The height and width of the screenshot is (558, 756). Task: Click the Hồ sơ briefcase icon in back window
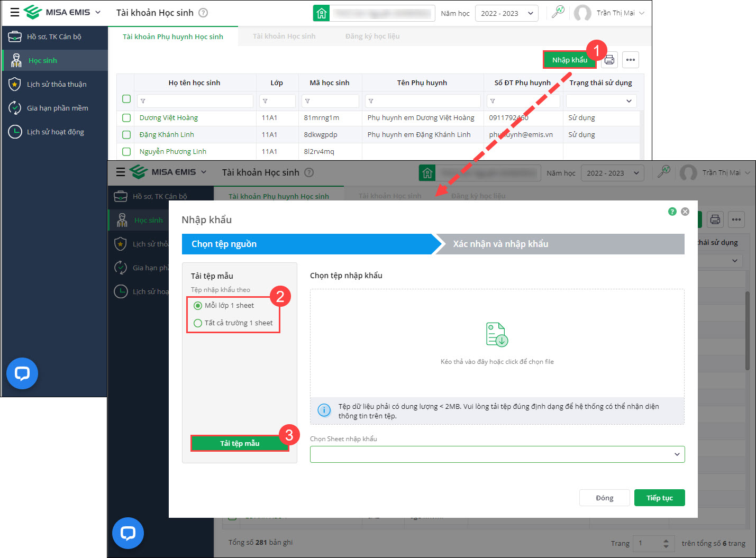15,36
